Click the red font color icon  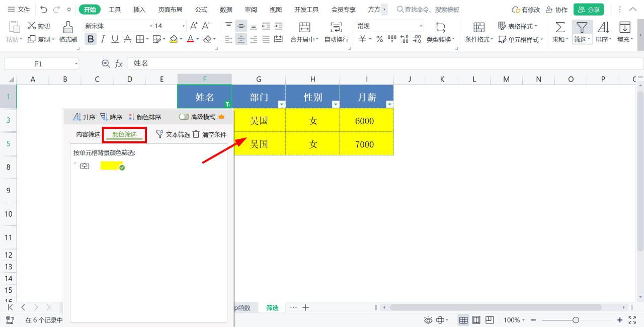[x=191, y=39]
